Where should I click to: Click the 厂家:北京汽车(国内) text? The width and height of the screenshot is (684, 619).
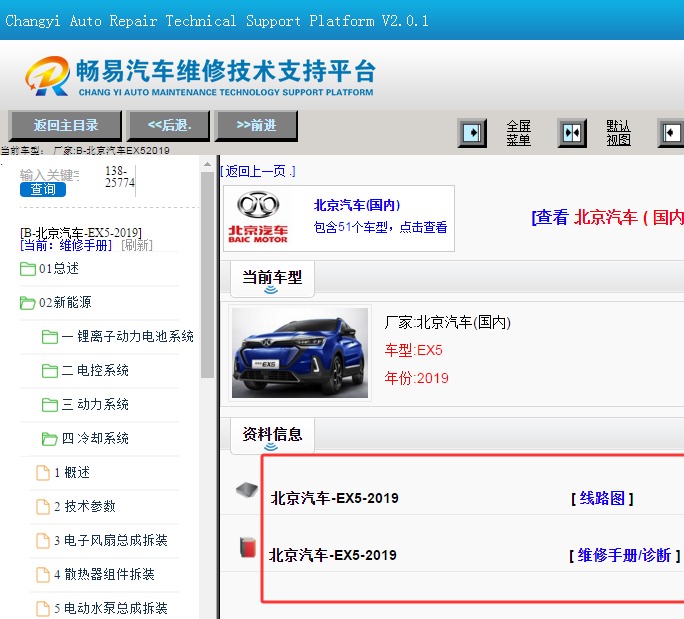coord(448,322)
